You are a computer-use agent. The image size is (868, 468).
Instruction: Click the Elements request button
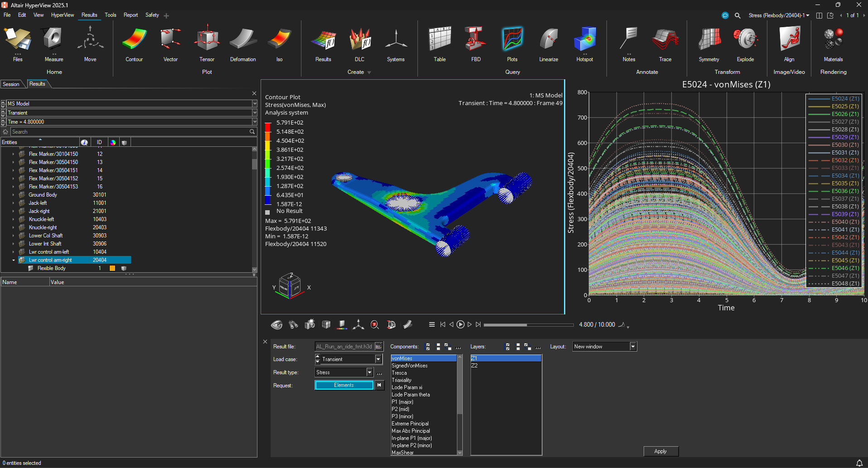pyautogui.click(x=344, y=385)
